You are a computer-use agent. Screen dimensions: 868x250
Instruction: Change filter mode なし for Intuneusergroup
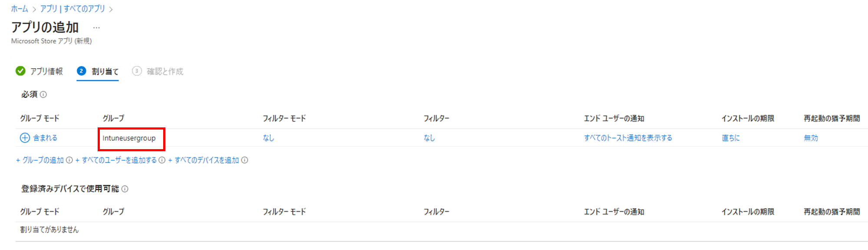268,138
